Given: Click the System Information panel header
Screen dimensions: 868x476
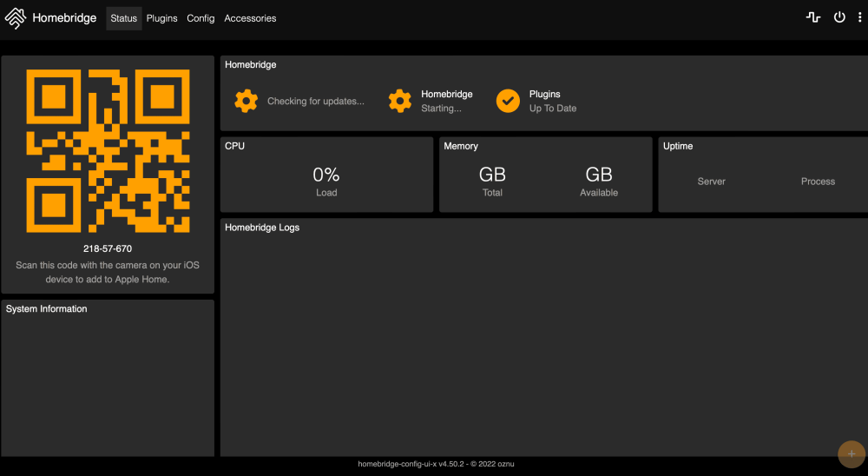Looking at the screenshot, I should pyautogui.click(x=47, y=309).
